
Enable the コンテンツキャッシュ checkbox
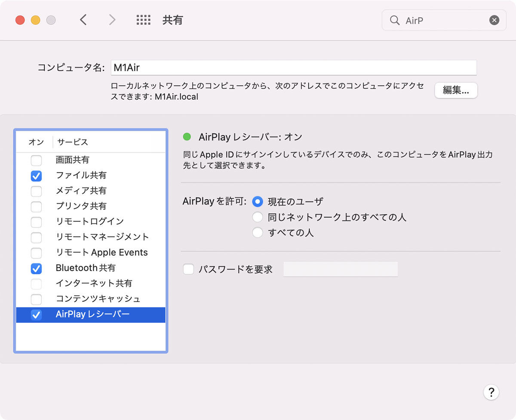(x=37, y=299)
